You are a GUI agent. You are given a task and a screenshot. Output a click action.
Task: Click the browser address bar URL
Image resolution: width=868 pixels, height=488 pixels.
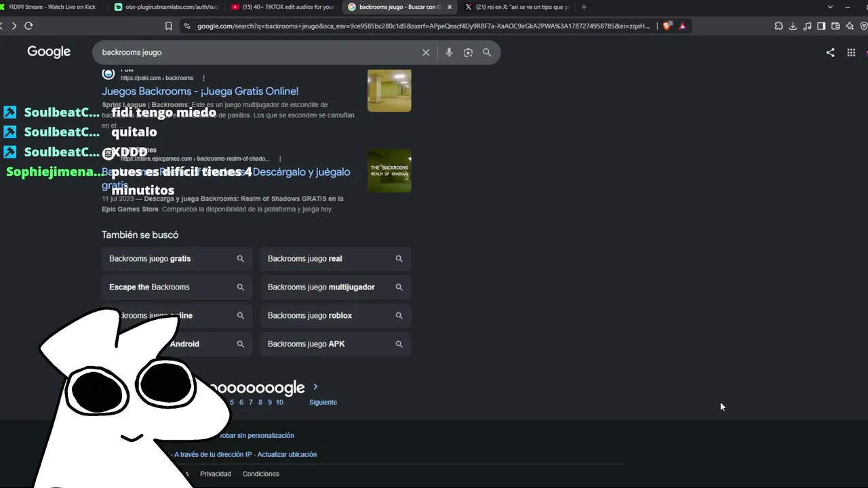[x=423, y=26]
